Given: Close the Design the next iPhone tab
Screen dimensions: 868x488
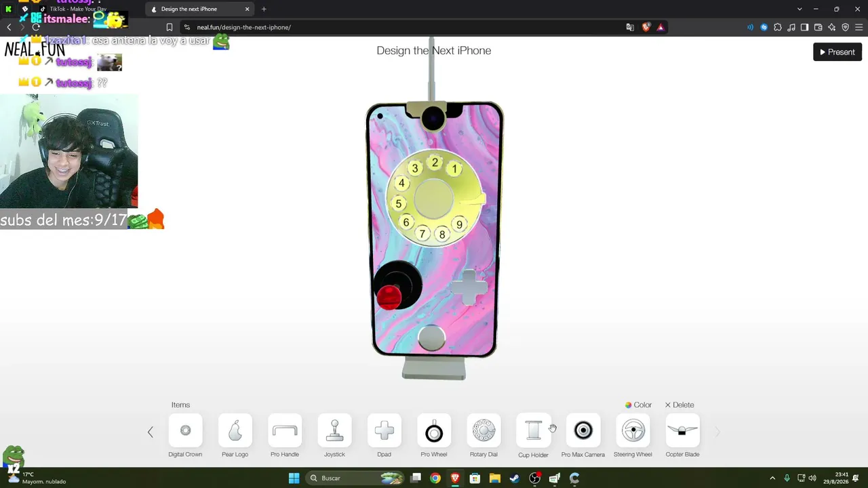Looking at the screenshot, I should pos(247,9).
